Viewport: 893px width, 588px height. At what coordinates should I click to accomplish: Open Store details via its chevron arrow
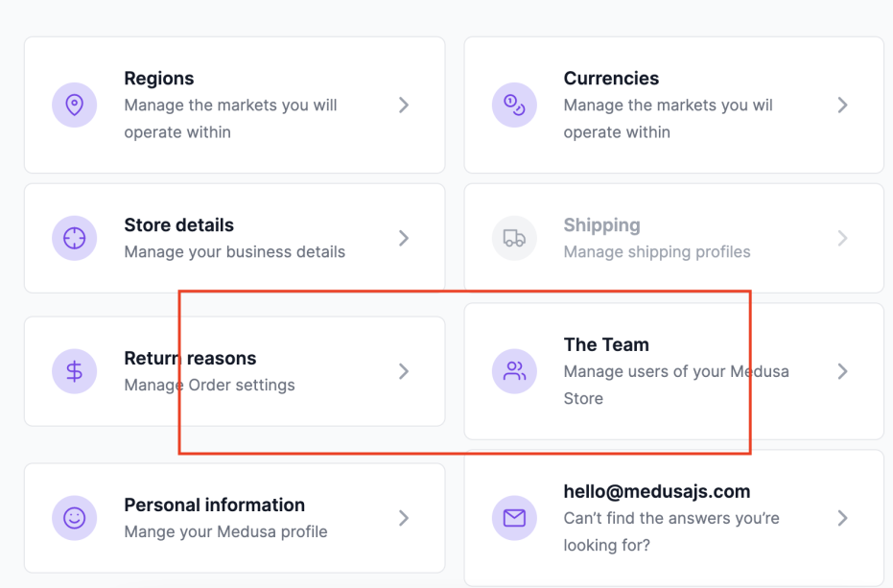pos(404,238)
